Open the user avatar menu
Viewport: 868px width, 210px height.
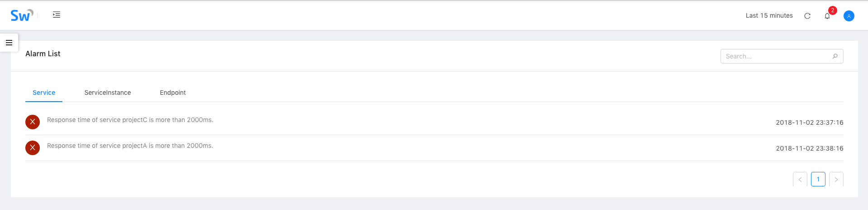tap(849, 16)
